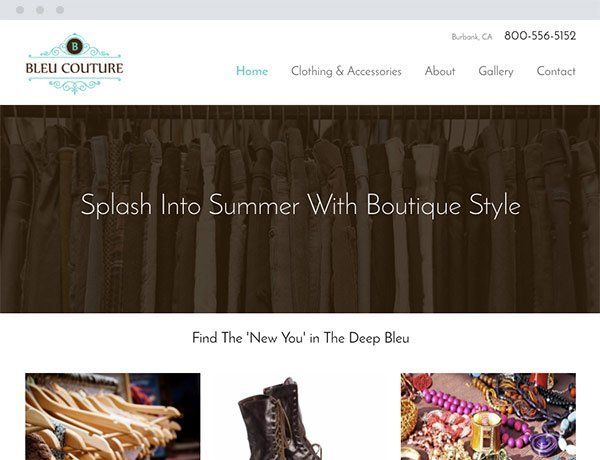Click the Find The 'New You' heading
The image size is (600, 460).
pos(301,338)
